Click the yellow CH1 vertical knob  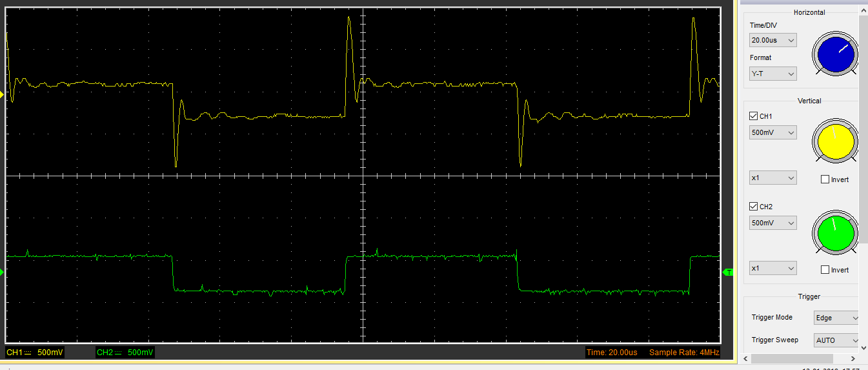(836, 141)
